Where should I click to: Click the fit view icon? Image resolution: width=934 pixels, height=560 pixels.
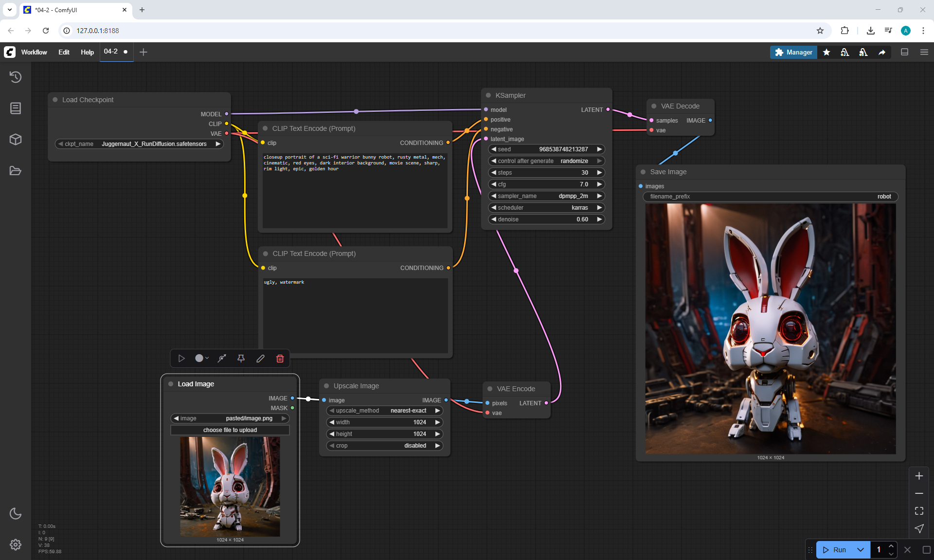[x=919, y=511]
